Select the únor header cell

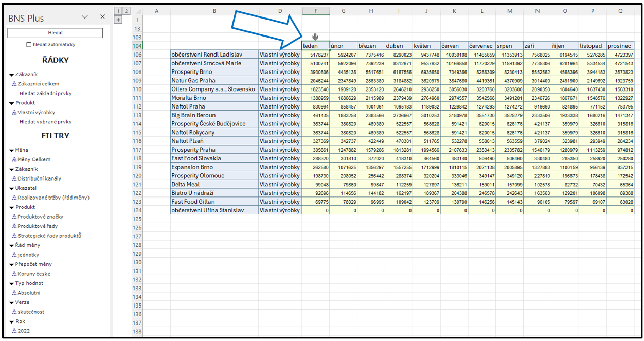pos(343,46)
